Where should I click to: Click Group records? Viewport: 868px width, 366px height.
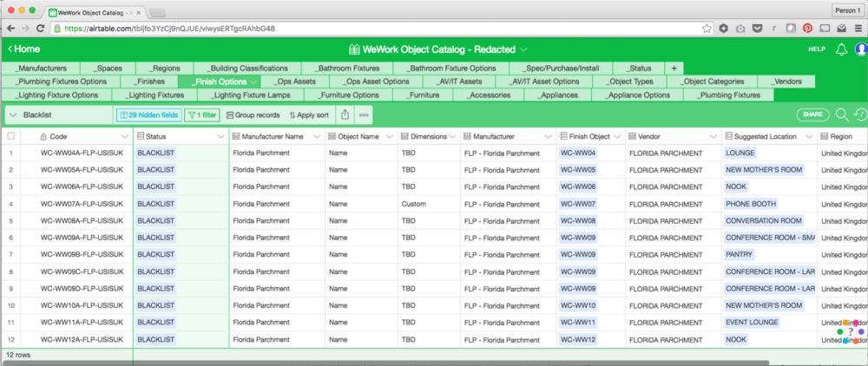pos(253,115)
